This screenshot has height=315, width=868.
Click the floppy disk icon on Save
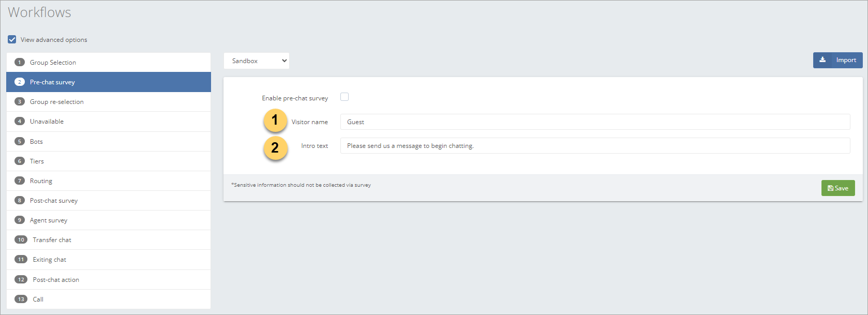[x=830, y=188]
